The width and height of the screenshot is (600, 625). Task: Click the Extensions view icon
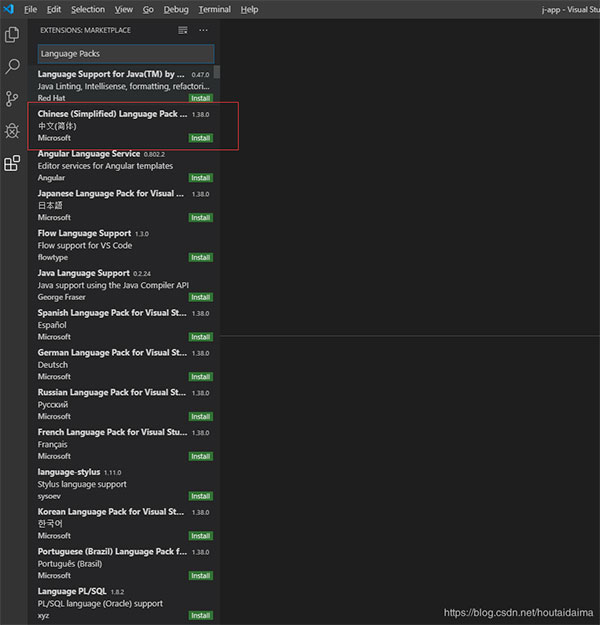pos(12,163)
